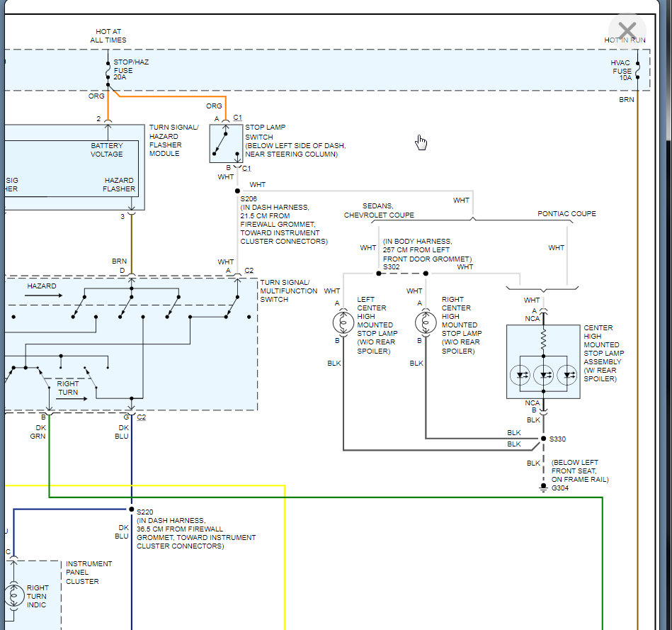Click the 'BATTERY VOLTAGE' text
672x630 pixels.
click(107, 150)
